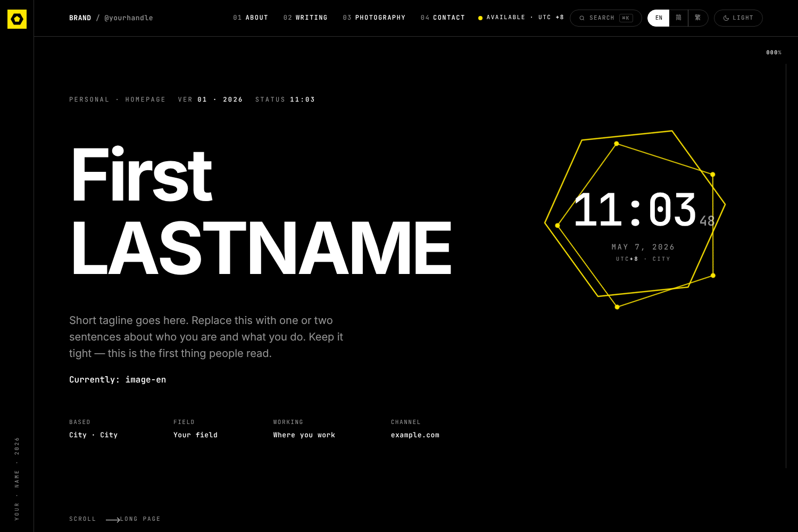Switch language to Simplified Chinese 简

click(679, 18)
